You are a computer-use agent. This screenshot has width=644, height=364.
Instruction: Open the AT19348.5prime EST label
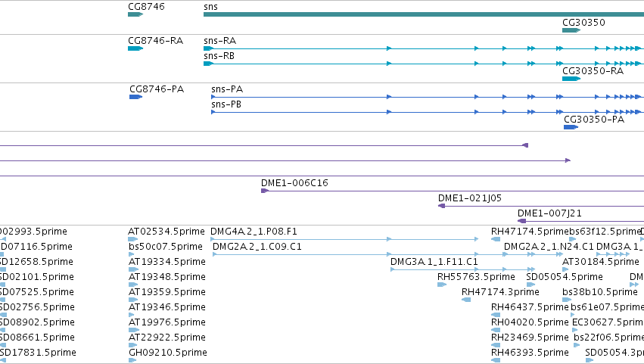coord(167,277)
